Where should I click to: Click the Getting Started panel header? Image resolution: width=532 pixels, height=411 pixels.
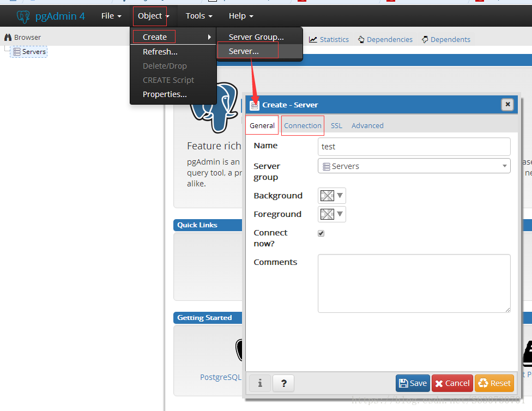coord(208,318)
